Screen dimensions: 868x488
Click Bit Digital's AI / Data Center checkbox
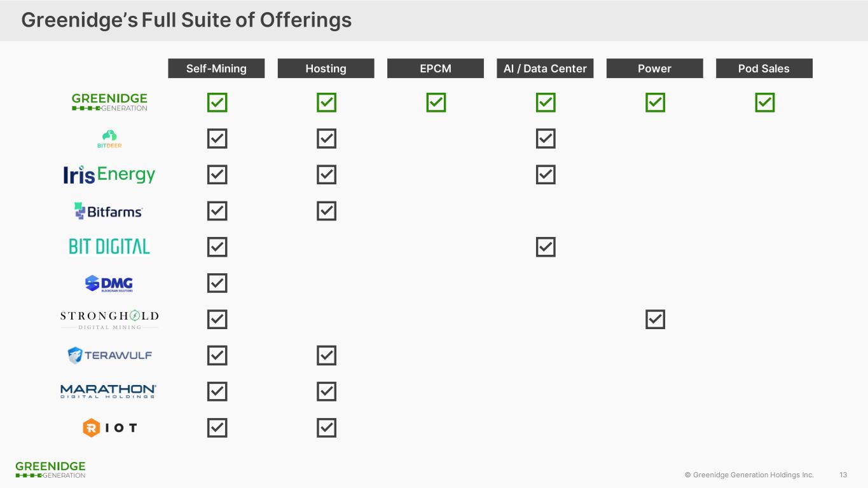(546, 247)
